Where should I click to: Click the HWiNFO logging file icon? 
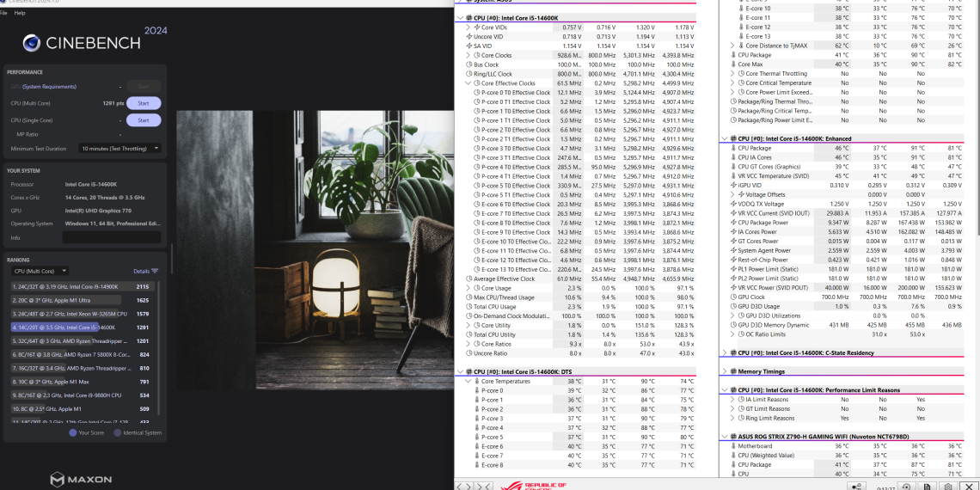click(928, 487)
